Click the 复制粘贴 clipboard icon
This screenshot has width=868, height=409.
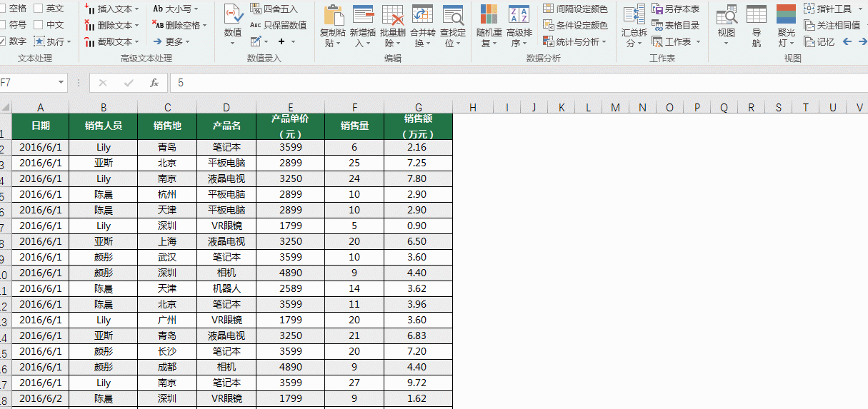pos(333,14)
